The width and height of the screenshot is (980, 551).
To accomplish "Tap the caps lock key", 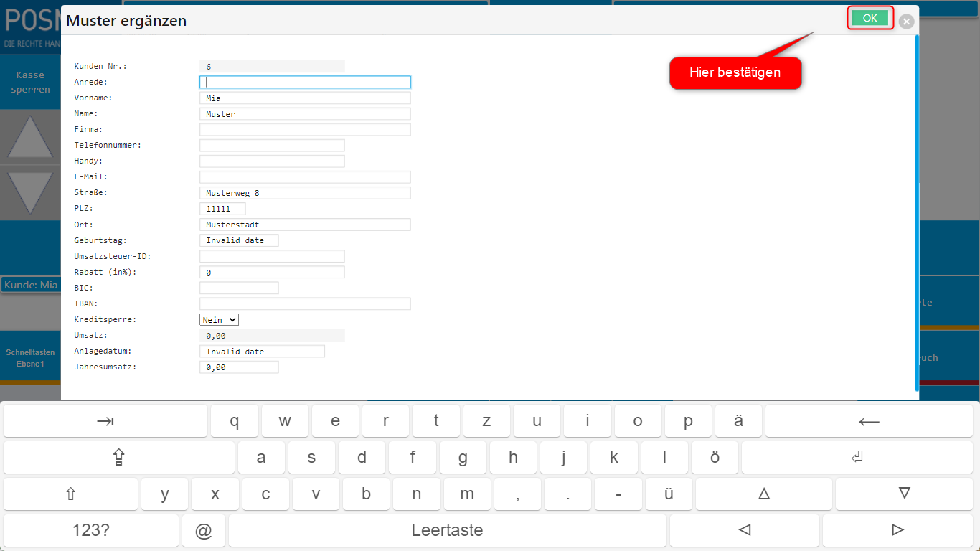I will (118, 457).
